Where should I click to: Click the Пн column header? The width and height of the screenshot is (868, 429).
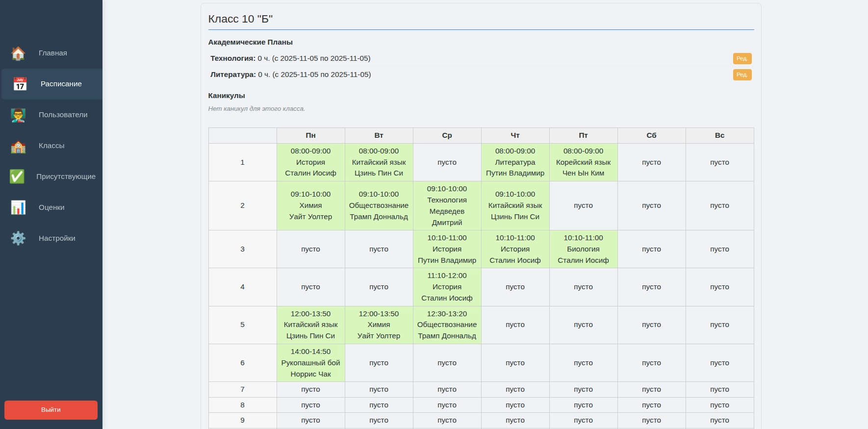point(311,135)
